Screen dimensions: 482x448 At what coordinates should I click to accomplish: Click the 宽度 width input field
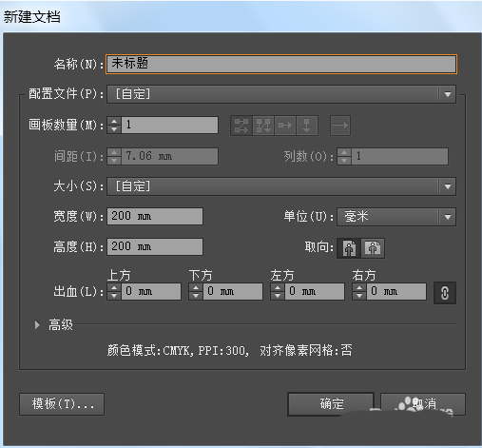(x=155, y=217)
